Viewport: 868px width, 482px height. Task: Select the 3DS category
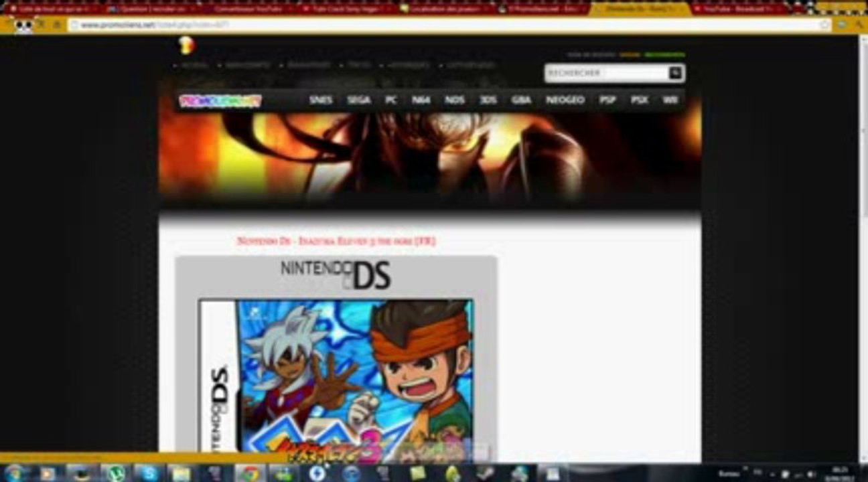[488, 100]
